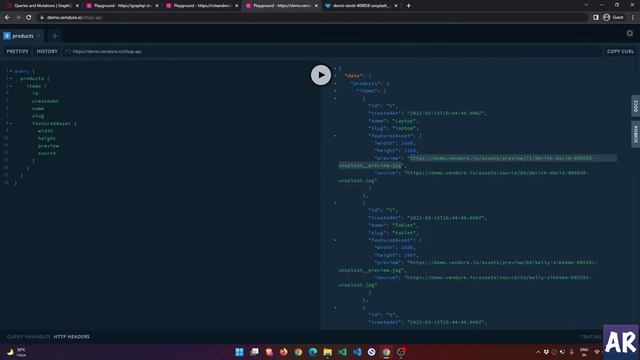Open the green Visual Studio taskbar icon

tap(342, 352)
